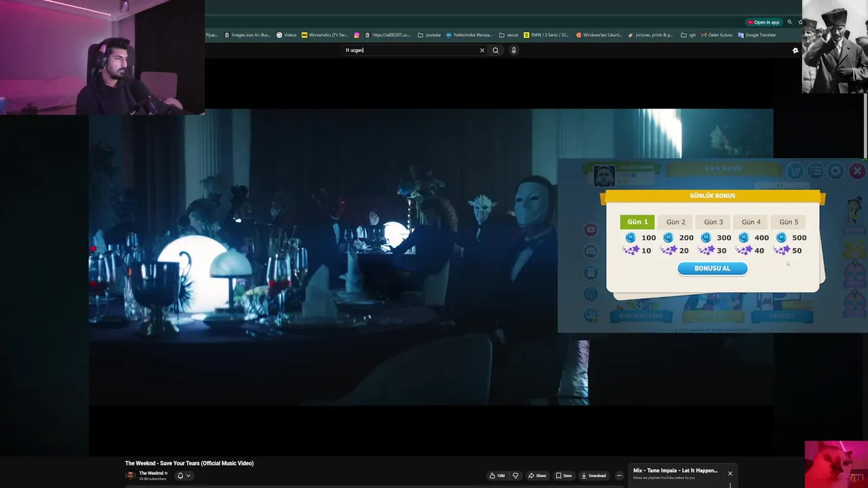Open the BMW / 3 Serisi bookmark

547,35
